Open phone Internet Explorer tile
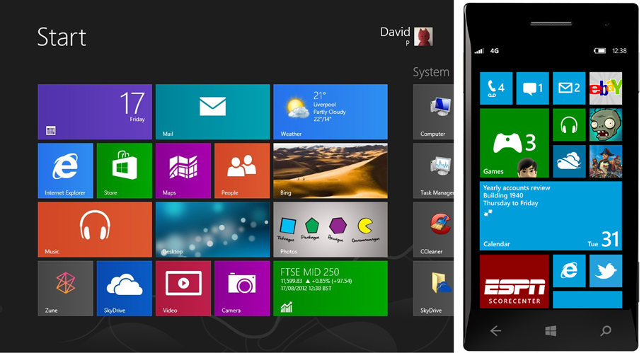Image resolution: width=644 pixels, height=353 pixels. coord(569,271)
